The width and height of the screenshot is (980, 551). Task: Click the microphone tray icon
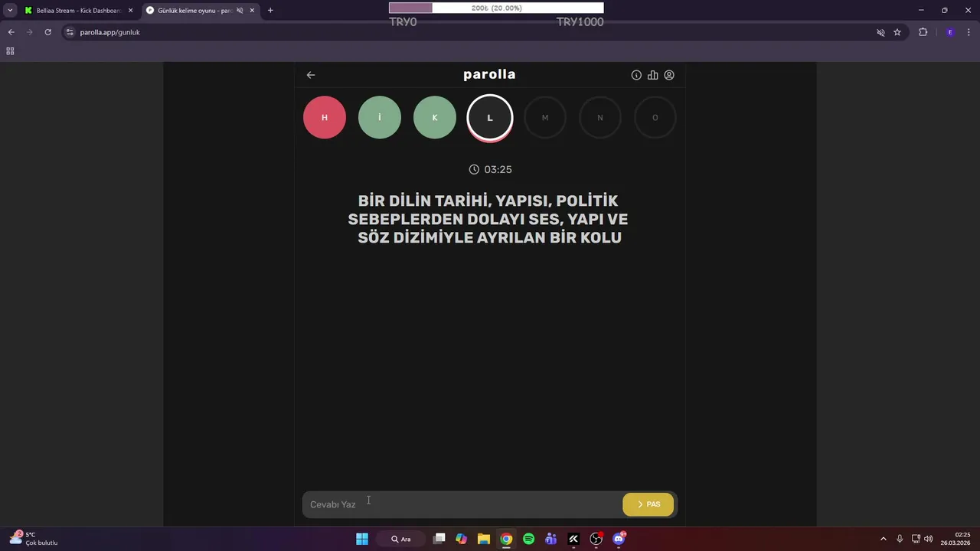(x=900, y=539)
